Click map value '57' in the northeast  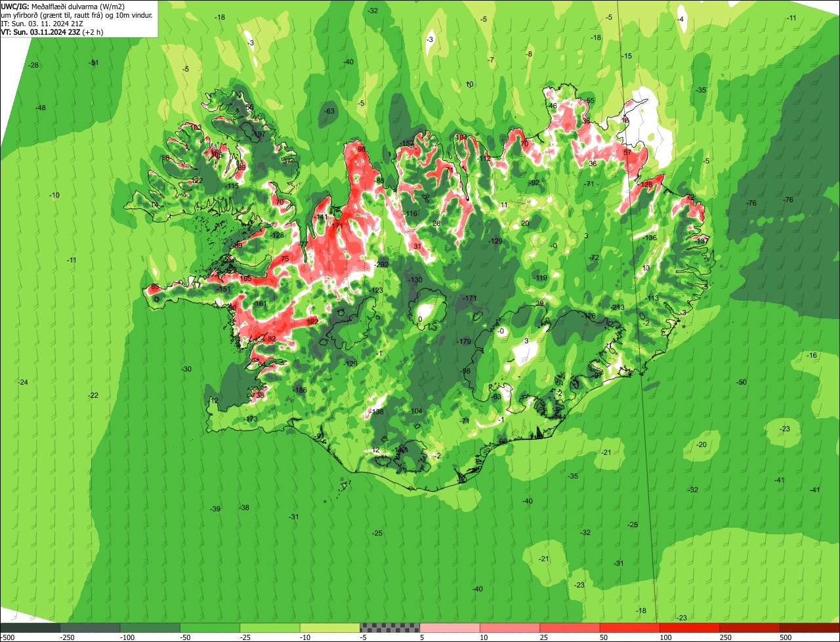click(x=627, y=152)
